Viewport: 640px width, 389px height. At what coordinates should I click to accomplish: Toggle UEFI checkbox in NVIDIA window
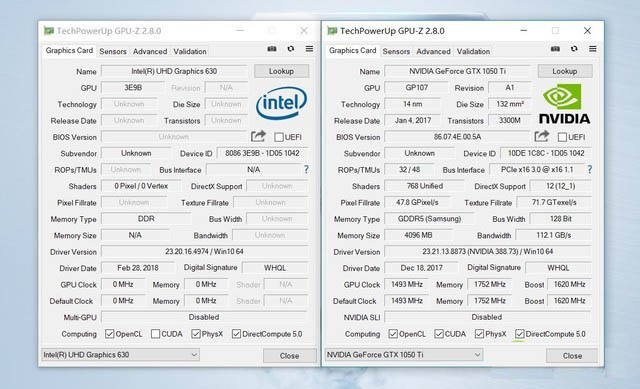pyautogui.click(x=562, y=137)
